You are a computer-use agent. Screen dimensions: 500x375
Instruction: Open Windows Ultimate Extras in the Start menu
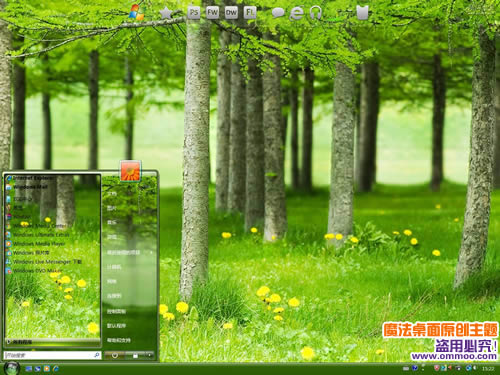37,235
